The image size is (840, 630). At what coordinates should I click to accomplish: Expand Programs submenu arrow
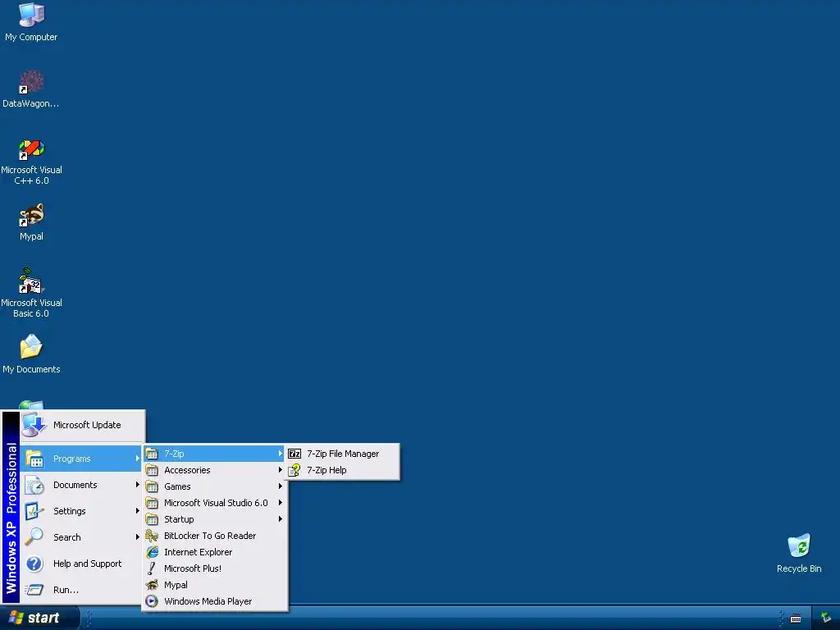[137, 459]
